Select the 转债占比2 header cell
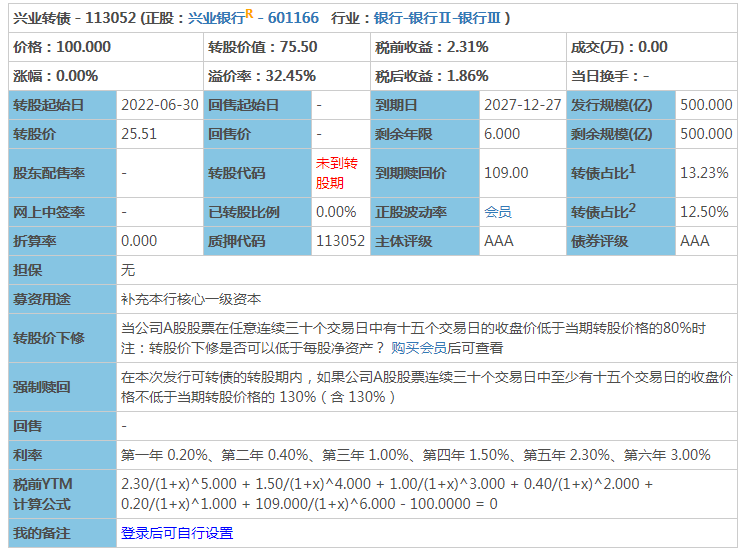This screenshot has width=749, height=556. tap(621, 212)
